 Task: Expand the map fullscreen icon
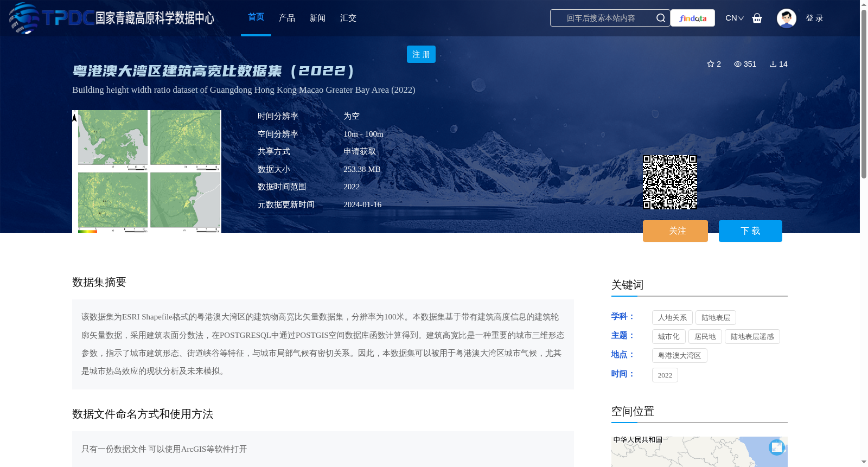click(777, 447)
